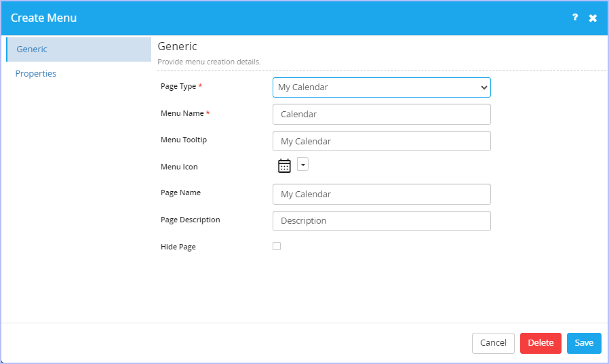Click the Menu Icon label
The image size is (609, 364).
point(179,167)
